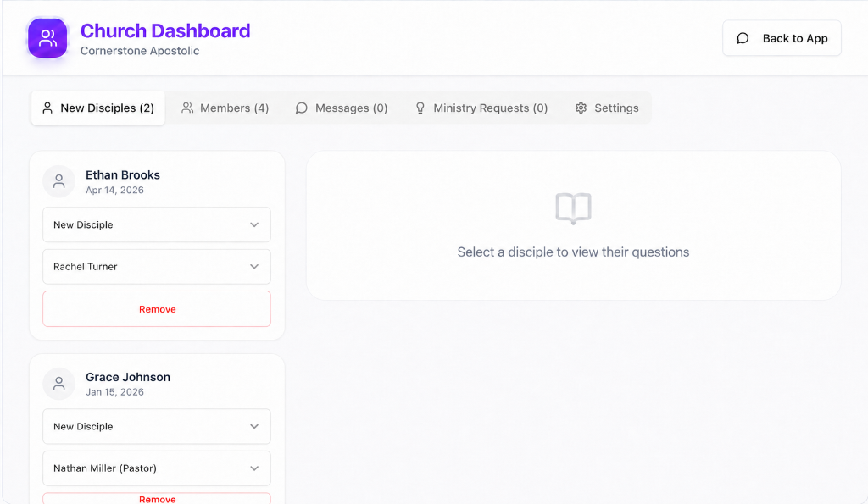Click chevron on Grace Johnson's status dropdown

[254, 427]
